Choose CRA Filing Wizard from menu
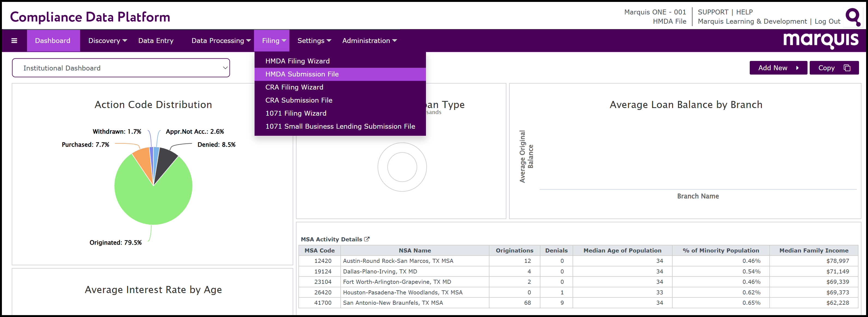This screenshot has width=868, height=317. point(294,87)
